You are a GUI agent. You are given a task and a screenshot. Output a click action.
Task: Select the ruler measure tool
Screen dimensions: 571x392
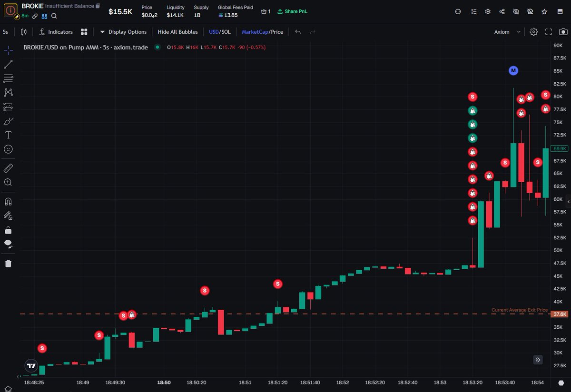pos(8,168)
